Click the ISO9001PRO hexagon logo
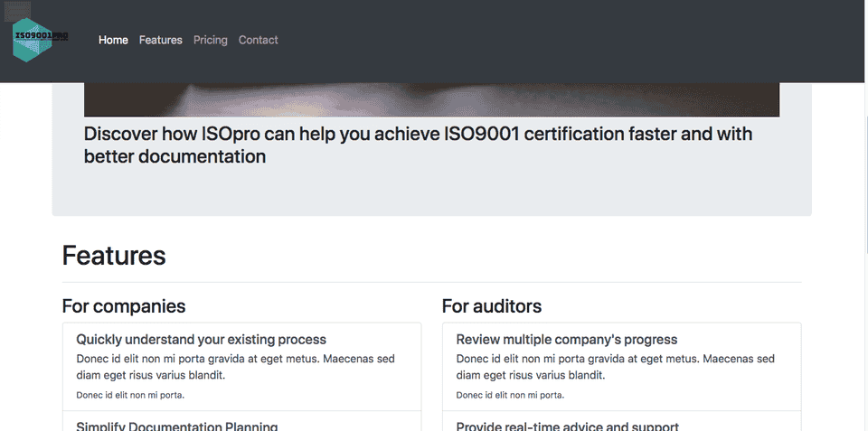Screen dimensions: 868x431 [x=40, y=40]
